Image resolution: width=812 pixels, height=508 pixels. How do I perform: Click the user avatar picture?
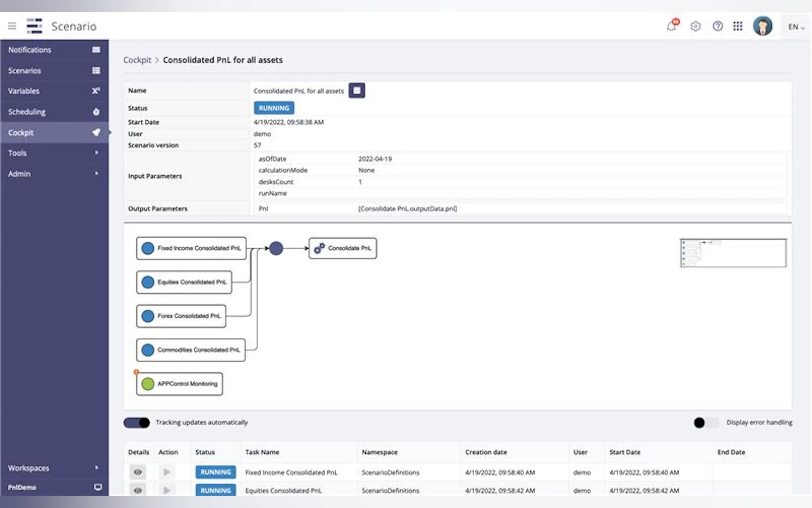(762, 26)
